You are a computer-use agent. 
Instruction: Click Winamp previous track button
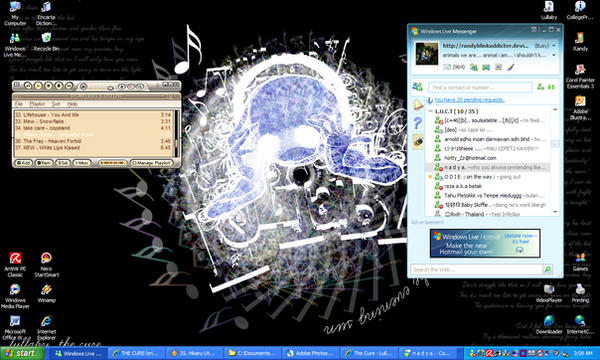[x=28, y=86]
